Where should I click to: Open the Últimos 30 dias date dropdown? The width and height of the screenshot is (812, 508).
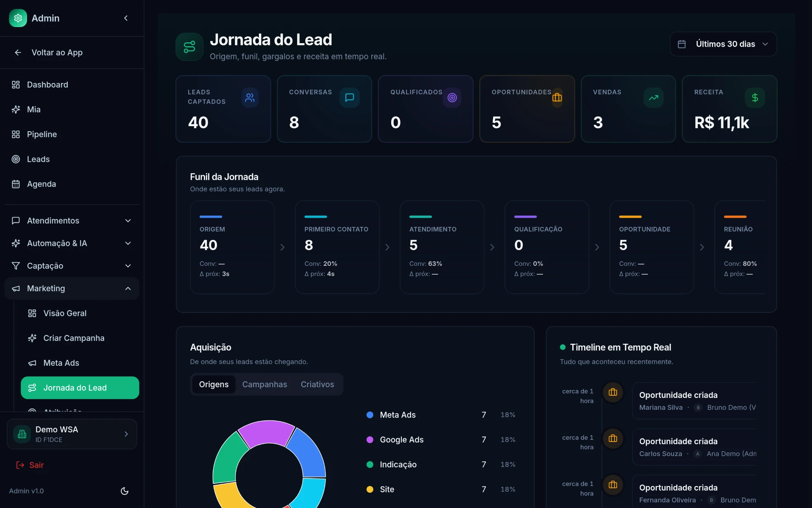tap(723, 44)
